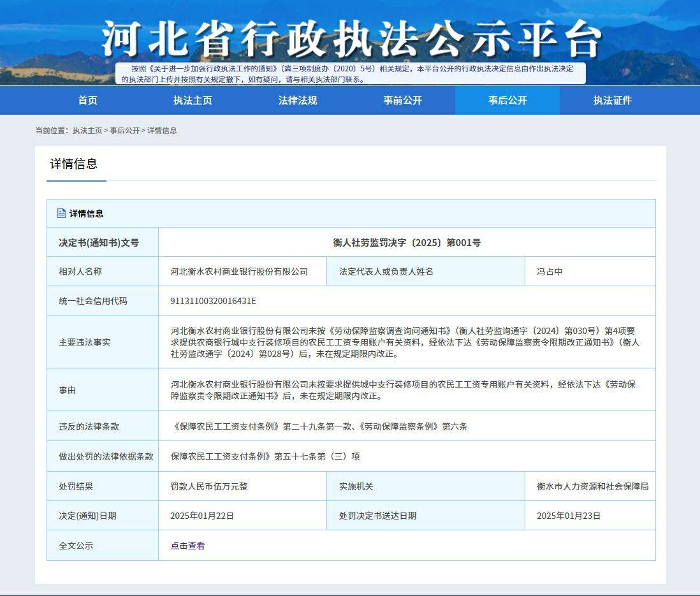Go to 执法主页 in navigation bar
Image resolution: width=700 pixels, height=596 pixels.
[193, 101]
